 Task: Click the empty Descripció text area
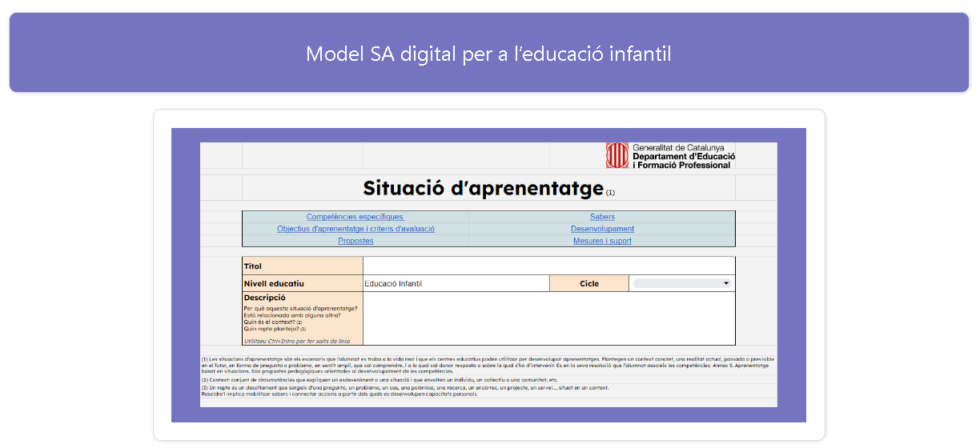click(x=548, y=318)
